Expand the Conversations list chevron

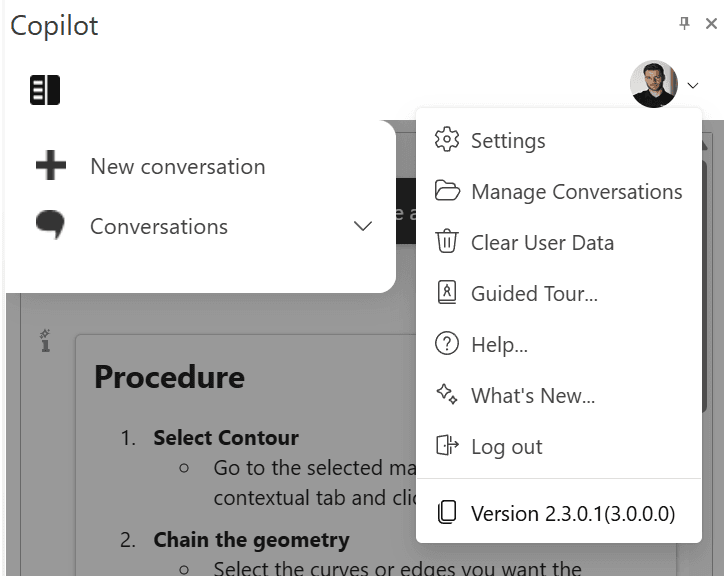363,226
